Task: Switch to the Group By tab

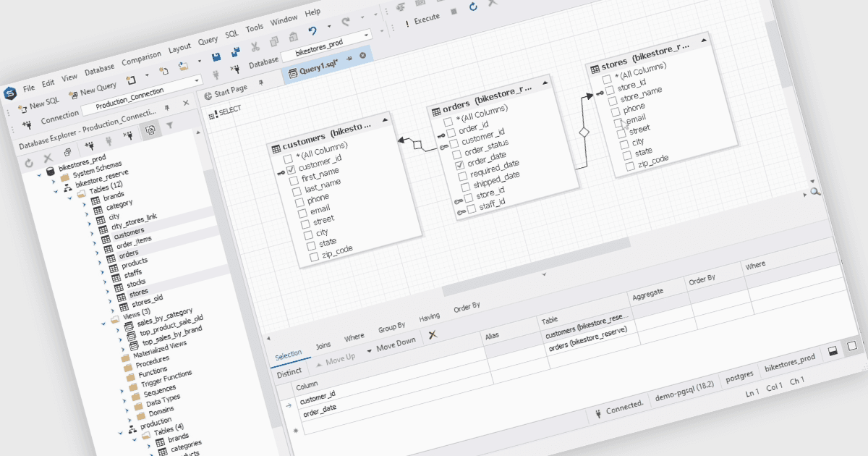Action: click(391, 328)
